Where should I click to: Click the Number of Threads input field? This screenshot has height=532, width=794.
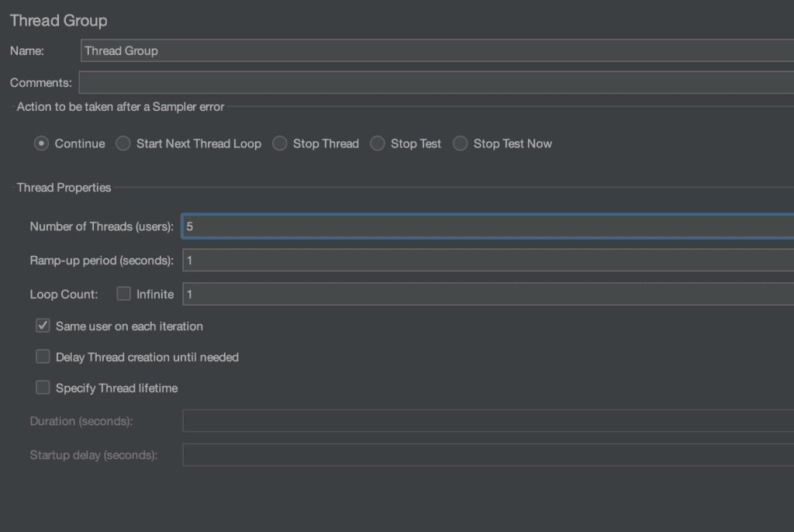click(x=488, y=226)
